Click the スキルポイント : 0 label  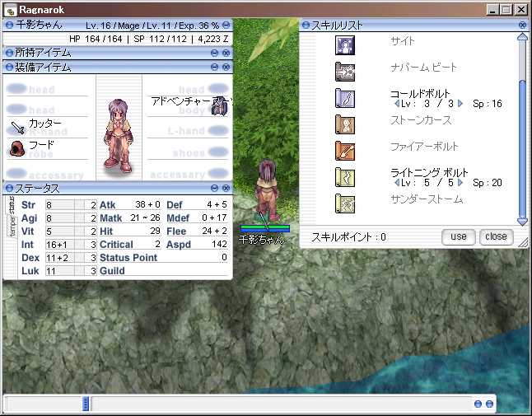[349, 237]
